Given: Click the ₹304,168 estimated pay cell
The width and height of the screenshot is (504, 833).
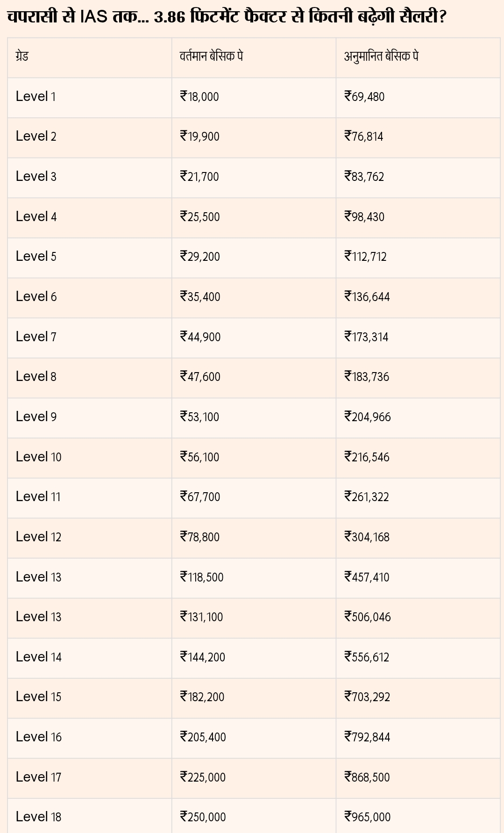Looking at the screenshot, I should 367,537.
